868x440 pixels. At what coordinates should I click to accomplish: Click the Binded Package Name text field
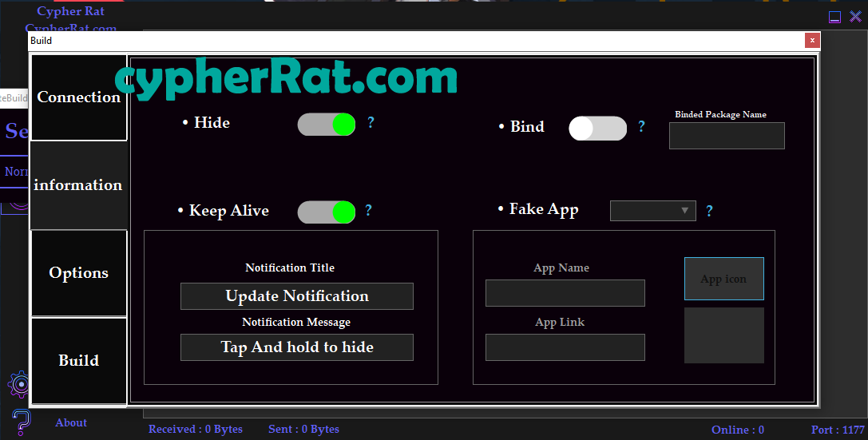(x=727, y=136)
